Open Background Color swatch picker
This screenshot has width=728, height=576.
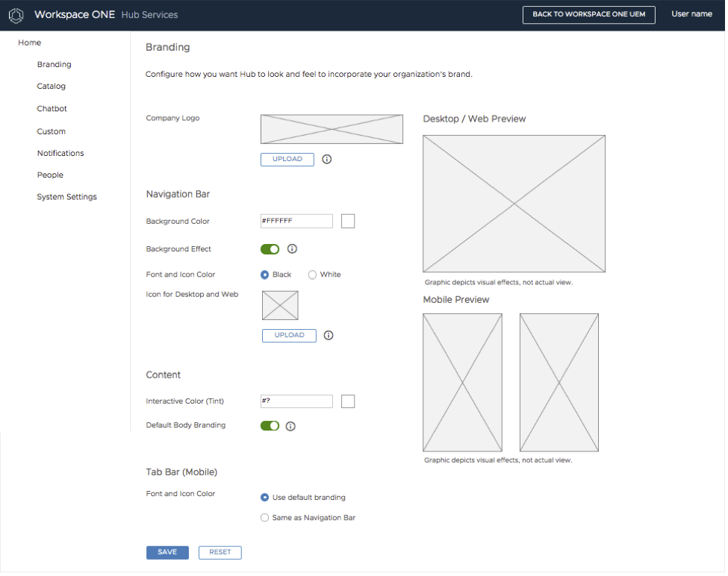(349, 222)
